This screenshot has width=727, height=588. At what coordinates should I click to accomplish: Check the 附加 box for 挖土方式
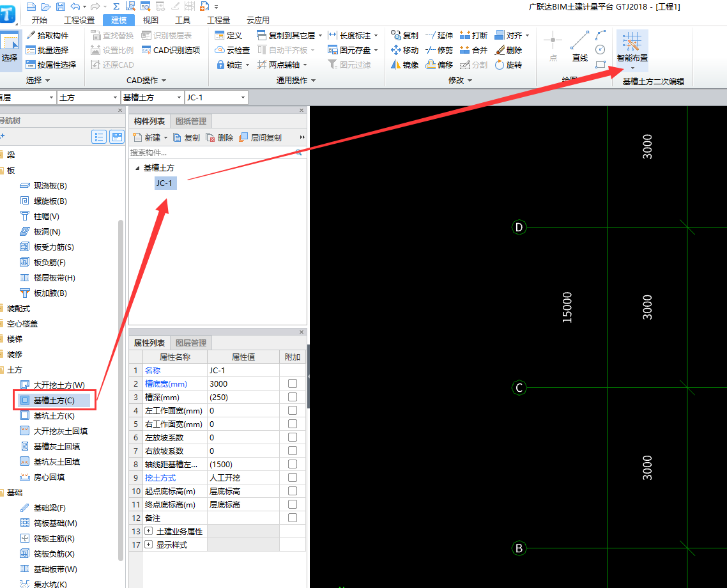(293, 477)
